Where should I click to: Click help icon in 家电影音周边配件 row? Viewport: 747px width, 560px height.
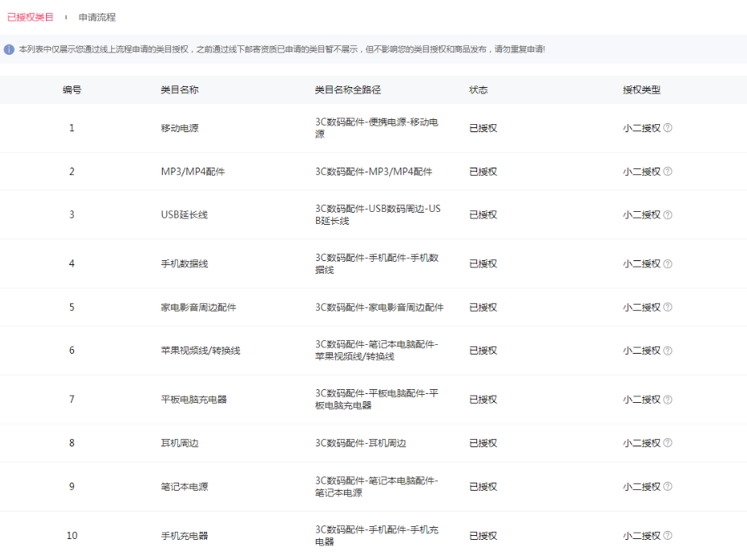[667, 307]
